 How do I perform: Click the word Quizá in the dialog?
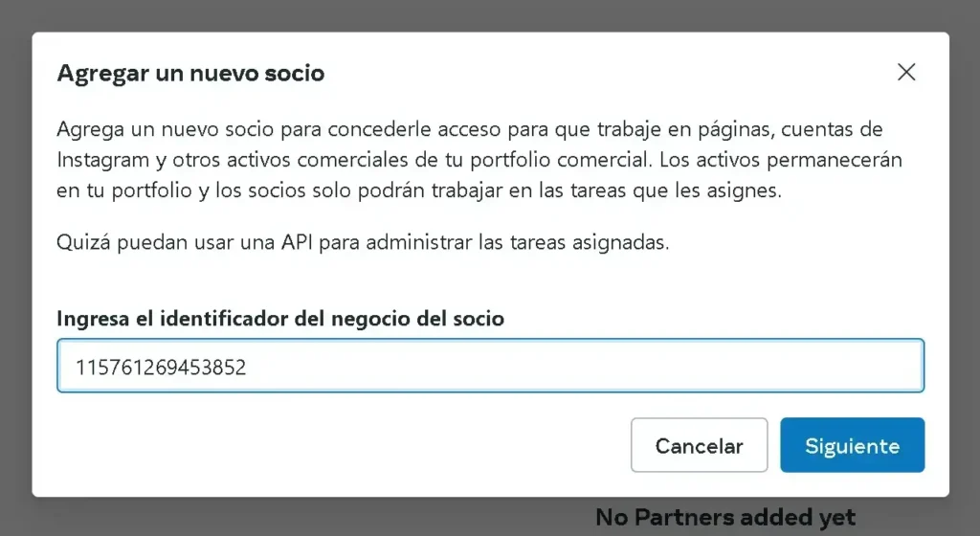(84, 242)
